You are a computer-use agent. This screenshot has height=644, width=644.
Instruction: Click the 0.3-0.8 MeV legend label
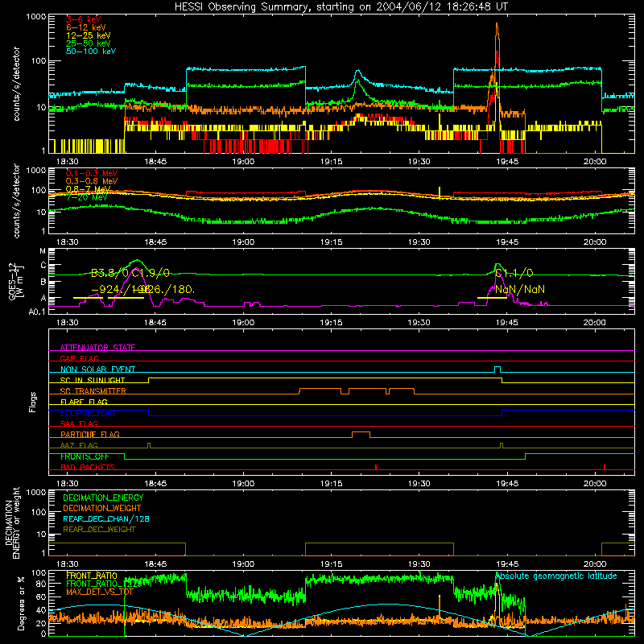(x=92, y=181)
